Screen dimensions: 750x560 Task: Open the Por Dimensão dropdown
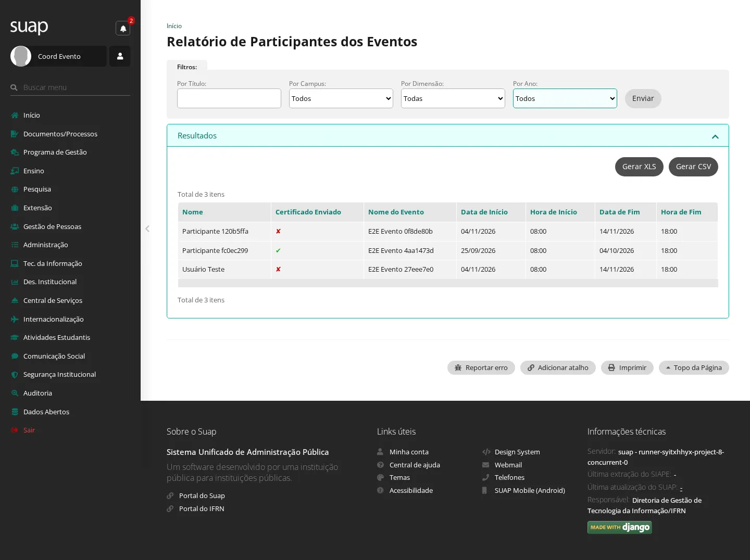coord(453,98)
